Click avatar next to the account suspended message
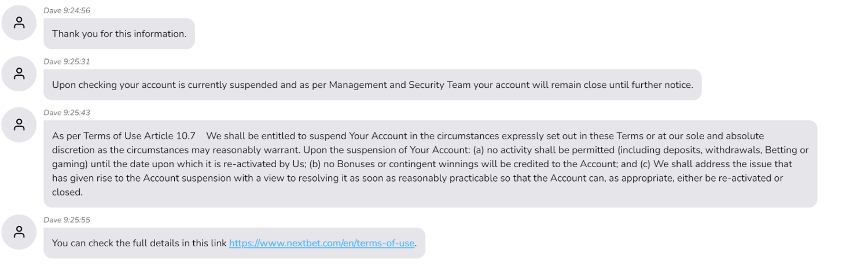The width and height of the screenshot is (868, 266). pyautogui.click(x=20, y=73)
